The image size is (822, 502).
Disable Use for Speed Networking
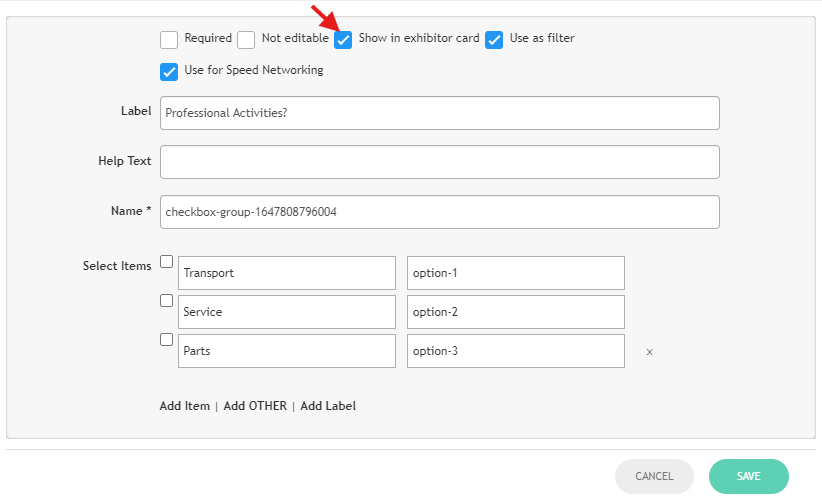(169, 72)
